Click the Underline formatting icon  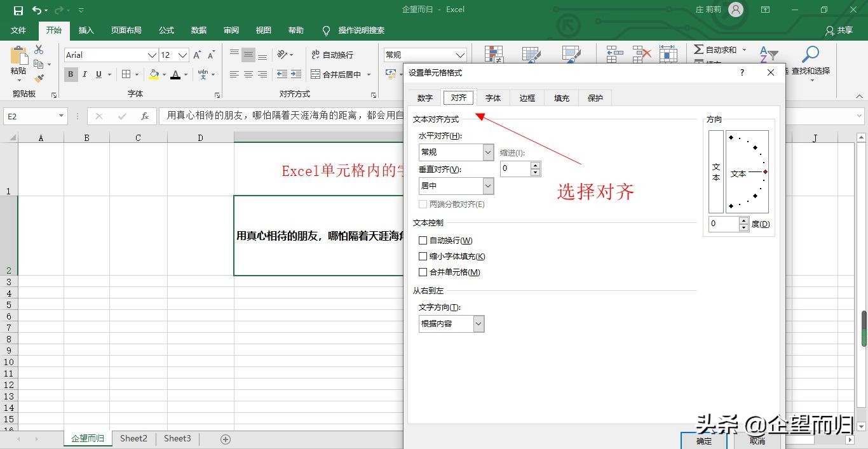coord(98,74)
